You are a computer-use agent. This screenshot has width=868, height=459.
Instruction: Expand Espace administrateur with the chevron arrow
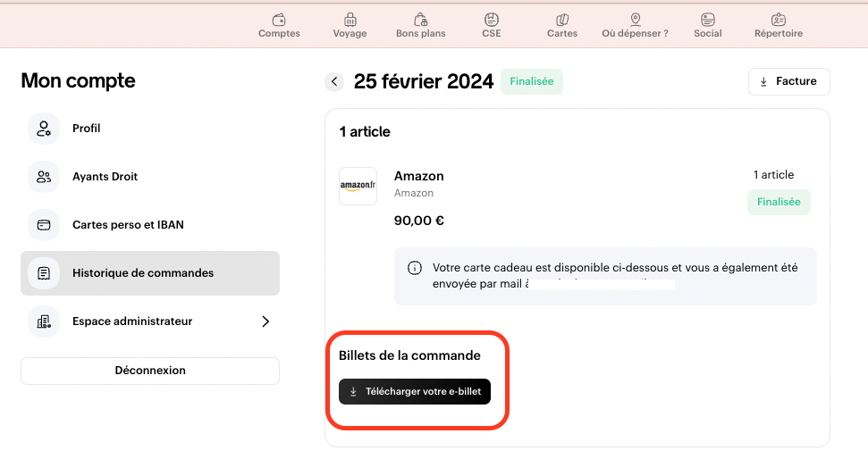click(265, 321)
